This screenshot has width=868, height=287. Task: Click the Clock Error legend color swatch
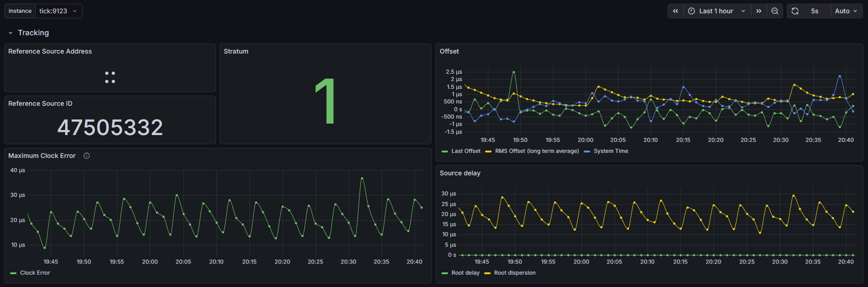pyautogui.click(x=13, y=273)
